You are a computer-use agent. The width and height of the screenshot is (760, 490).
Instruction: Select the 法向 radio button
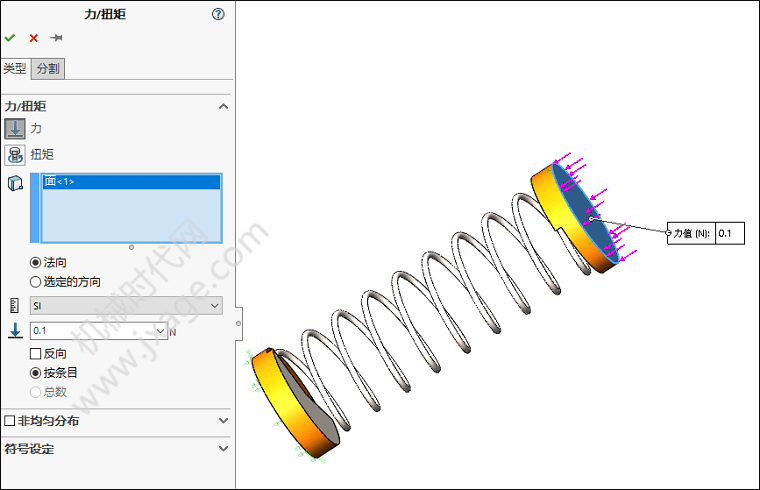tap(35, 263)
